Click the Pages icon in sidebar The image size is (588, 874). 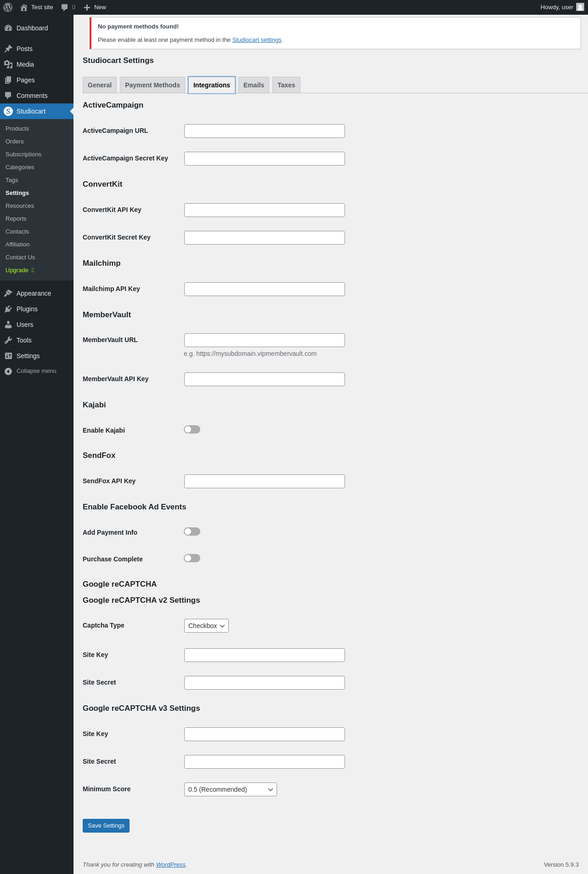coord(8,80)
